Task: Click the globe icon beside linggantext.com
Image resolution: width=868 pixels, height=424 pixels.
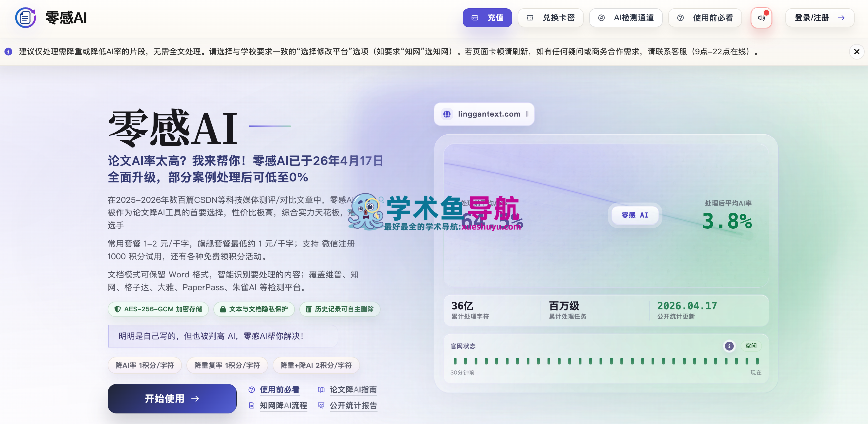Action: [x=447, y=114]
